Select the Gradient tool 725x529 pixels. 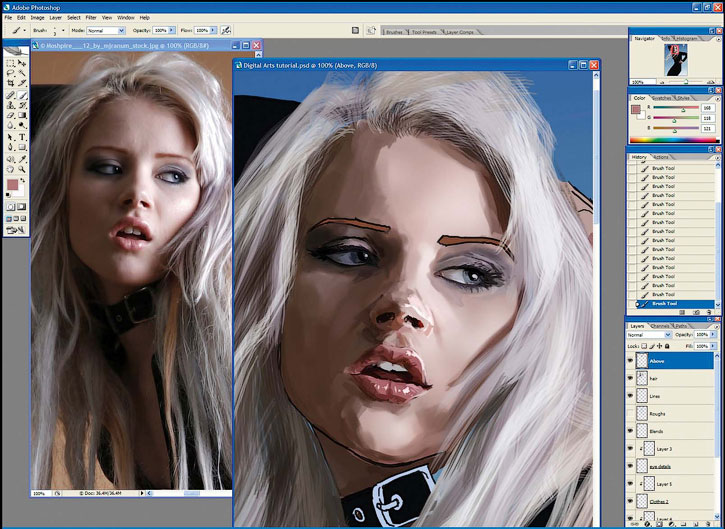point(22,115)
